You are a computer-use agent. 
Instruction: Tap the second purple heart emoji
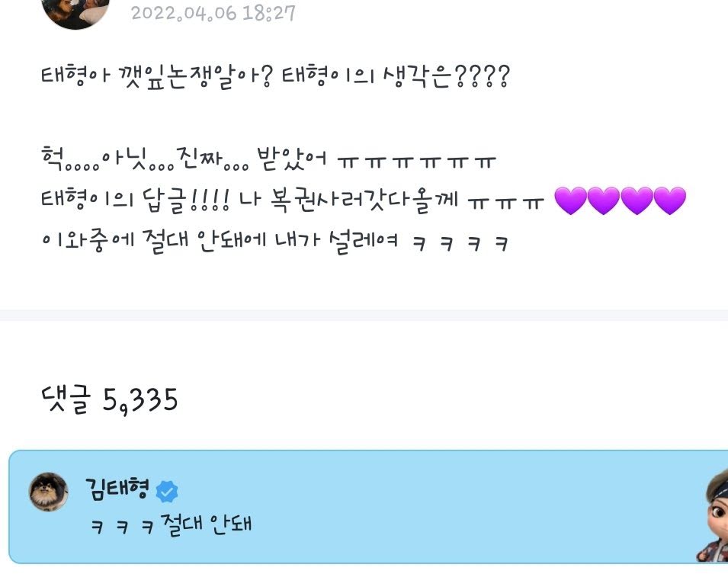[604, 200]
